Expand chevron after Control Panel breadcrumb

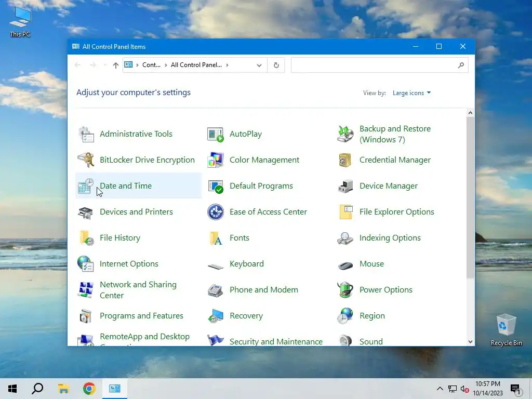click(x=166, y=65)
